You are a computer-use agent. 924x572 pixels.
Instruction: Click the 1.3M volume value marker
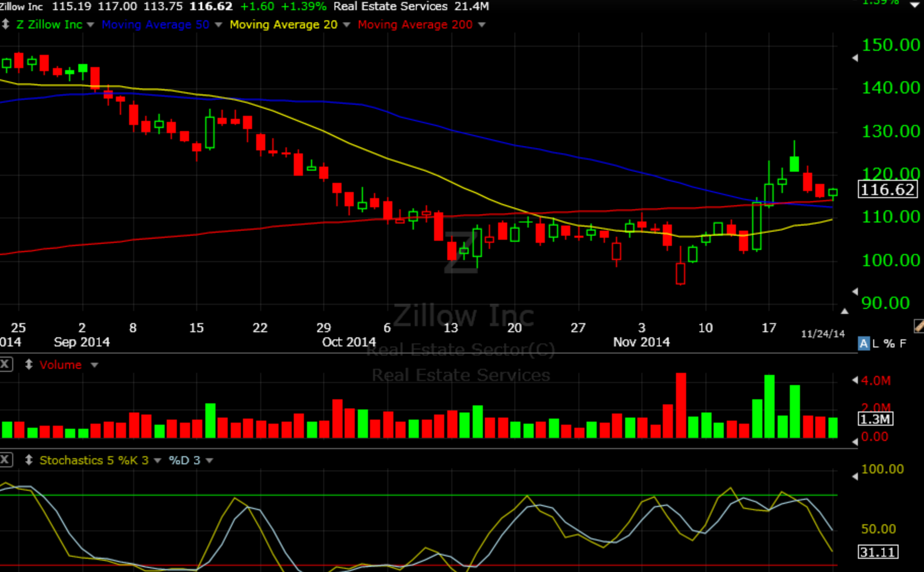pos(875,419)
